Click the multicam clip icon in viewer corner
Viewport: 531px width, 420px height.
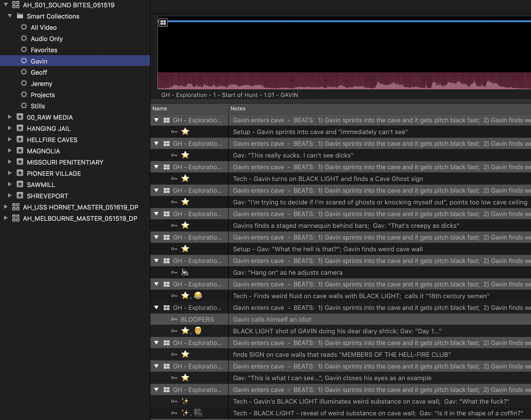(x=163, y=23)
